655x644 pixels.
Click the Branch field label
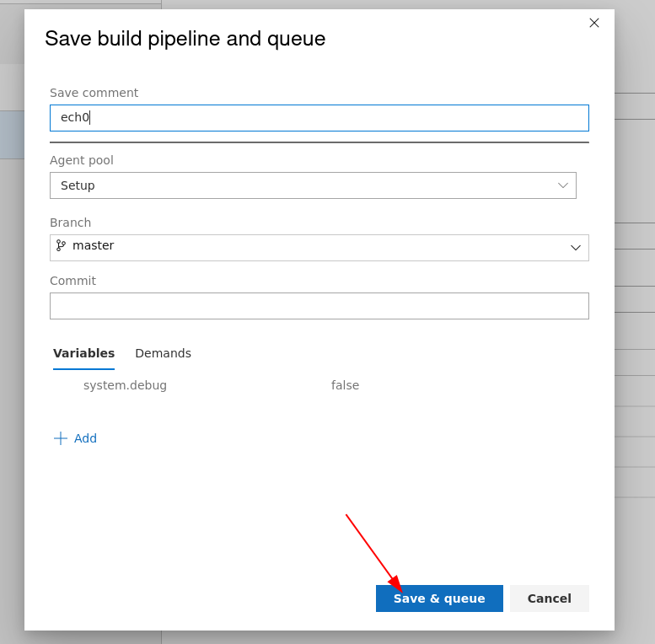pyautogui.click(x=70, y=223)
